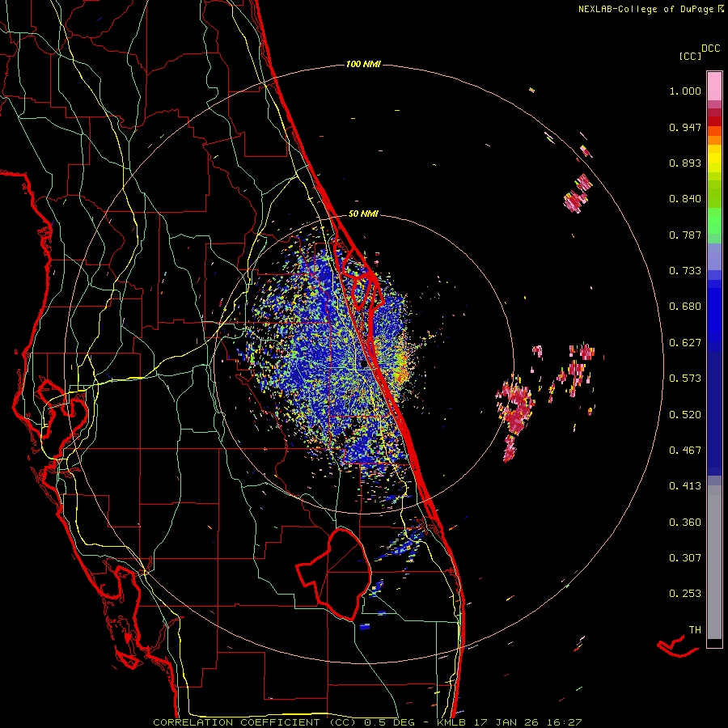Screen dimensions: 728x728
Task: Click the [CC] units label
Action: click(690, 56)
